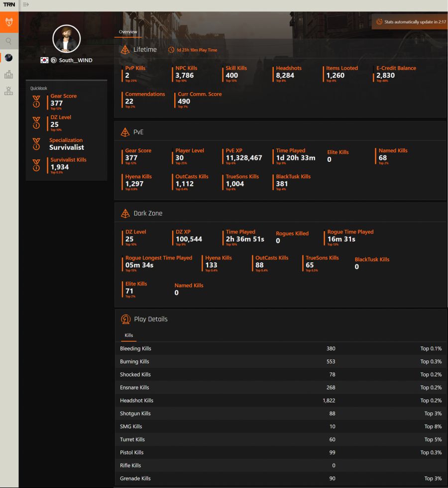Viewport: 448px width, 488px height.
Task: Select the small profile avatar in sidebar
Action: coord(9,58)
